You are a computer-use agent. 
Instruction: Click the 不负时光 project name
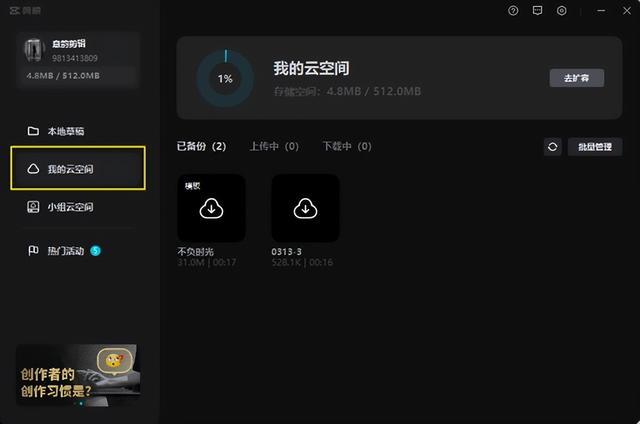[x=196, y=252]
